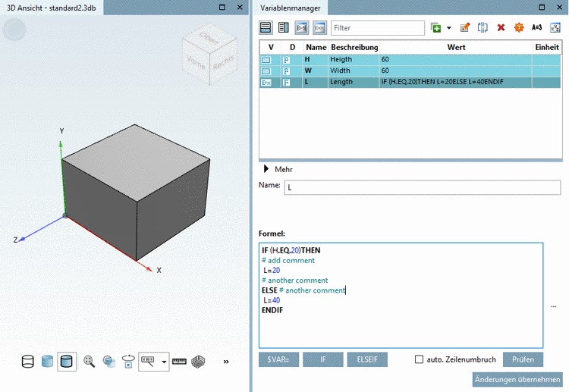Click the zoom-to-fit magnifier icon
The height and width of the screenshot is (392, 569).
coord(90,362)
